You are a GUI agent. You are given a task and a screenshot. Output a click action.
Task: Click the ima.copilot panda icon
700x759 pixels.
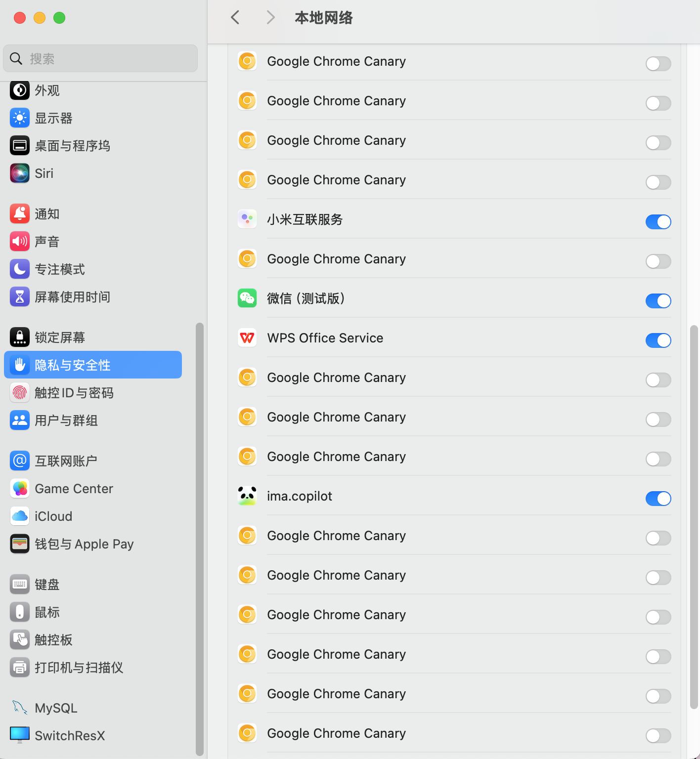(247, 496)
